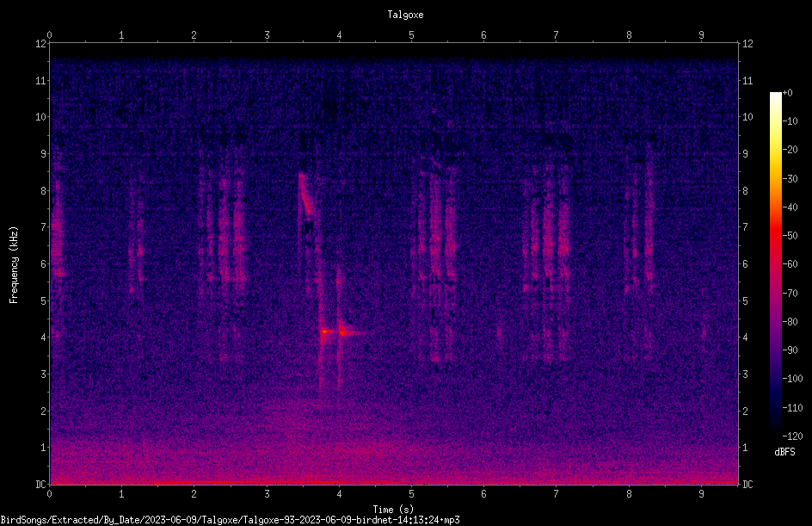812x526 pixels.
Task: Click the 7 label on bottom time axis
Action: coord(557,494)
